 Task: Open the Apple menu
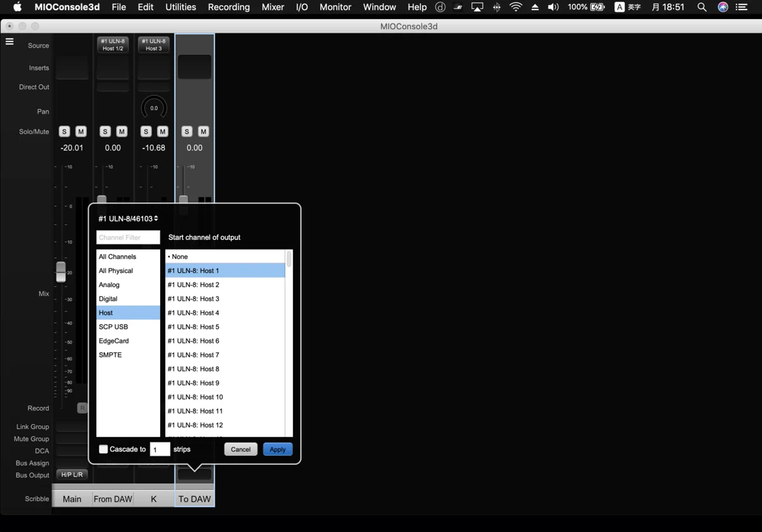click(x=17, y=7)
